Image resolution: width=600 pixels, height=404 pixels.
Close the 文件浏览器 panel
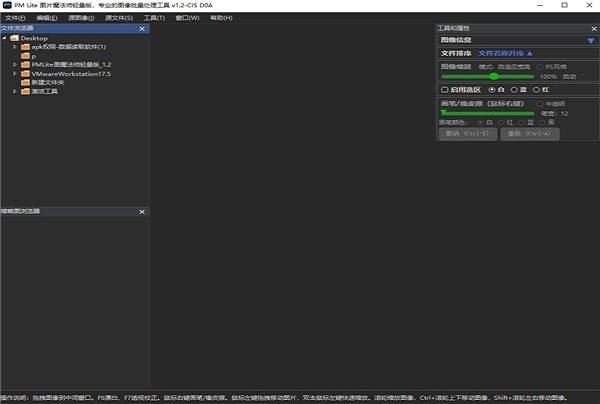(x=142, y=28)
